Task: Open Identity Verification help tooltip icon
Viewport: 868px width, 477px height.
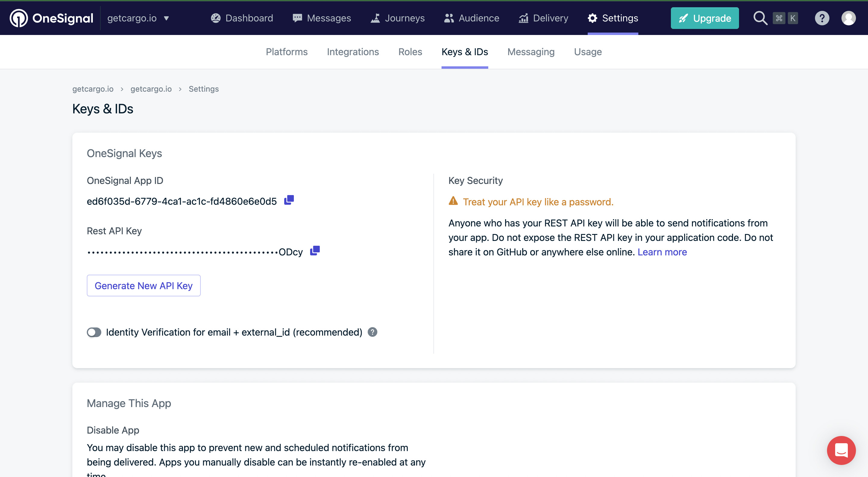Action: click(372, 332)
